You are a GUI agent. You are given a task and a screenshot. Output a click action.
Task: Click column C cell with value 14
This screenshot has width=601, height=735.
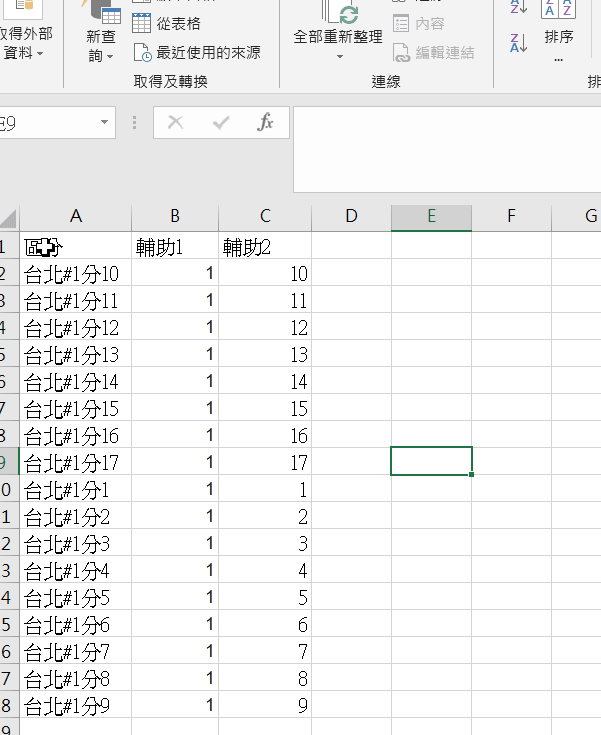coord(265,381)
